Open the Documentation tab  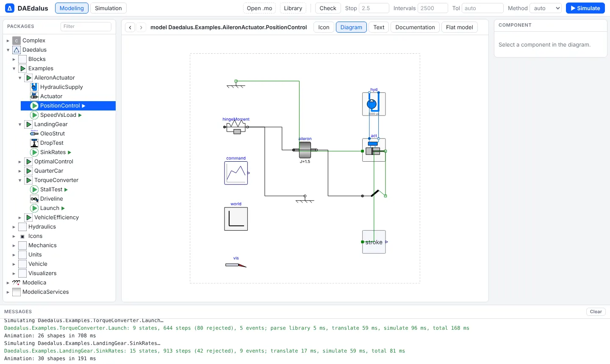(x=415, y=27)
